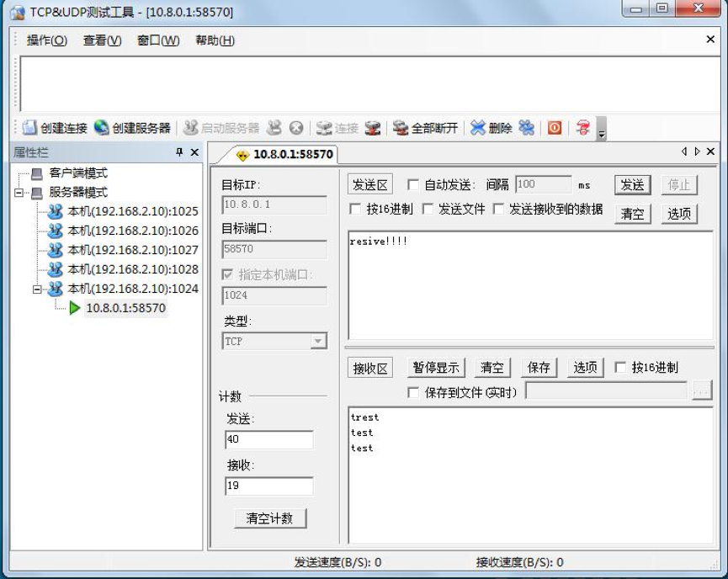The image size is (728, 579).
Task: Click the 暂停显示 button in receive area
Action: point(436,368)
